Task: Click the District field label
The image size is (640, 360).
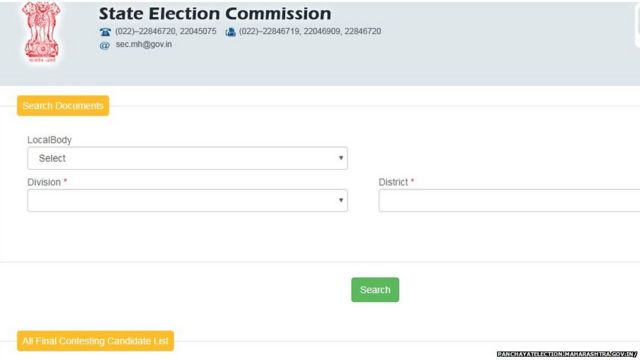Action: [x=393, y=182]
